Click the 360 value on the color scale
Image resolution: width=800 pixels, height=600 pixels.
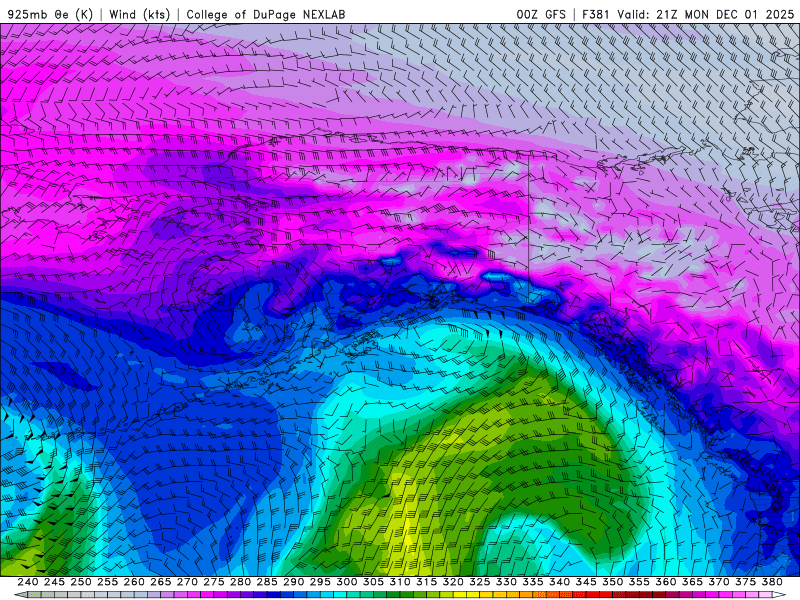coord(665,582)
